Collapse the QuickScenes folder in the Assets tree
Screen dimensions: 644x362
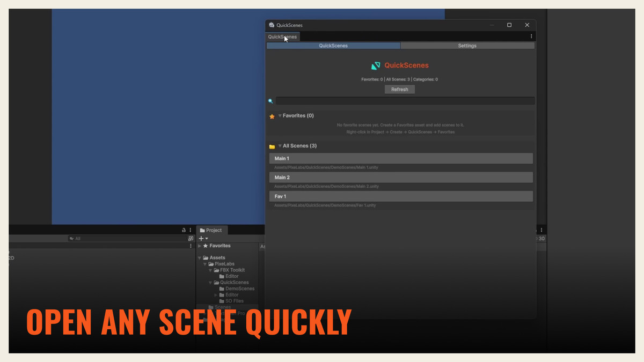(x=210, y=282)
